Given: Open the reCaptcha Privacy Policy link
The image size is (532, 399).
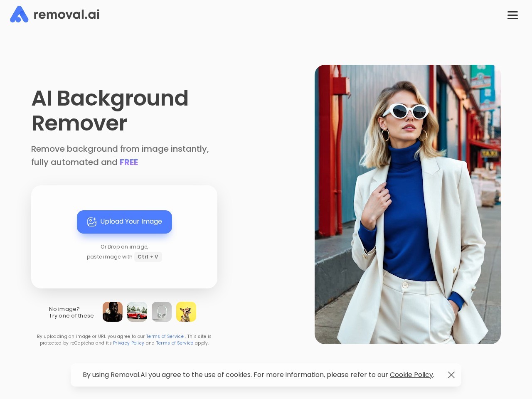Looking at the screenshot, I should [128, 343].
